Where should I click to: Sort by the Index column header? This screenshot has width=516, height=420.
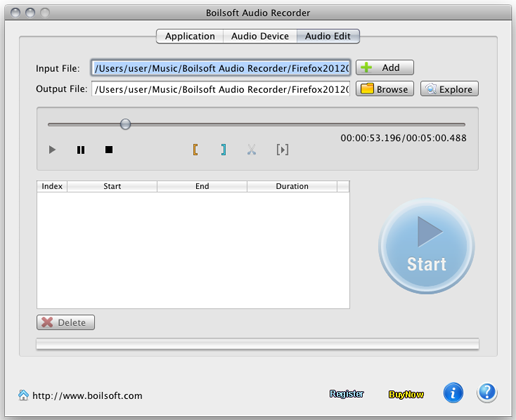pos(52,186)
